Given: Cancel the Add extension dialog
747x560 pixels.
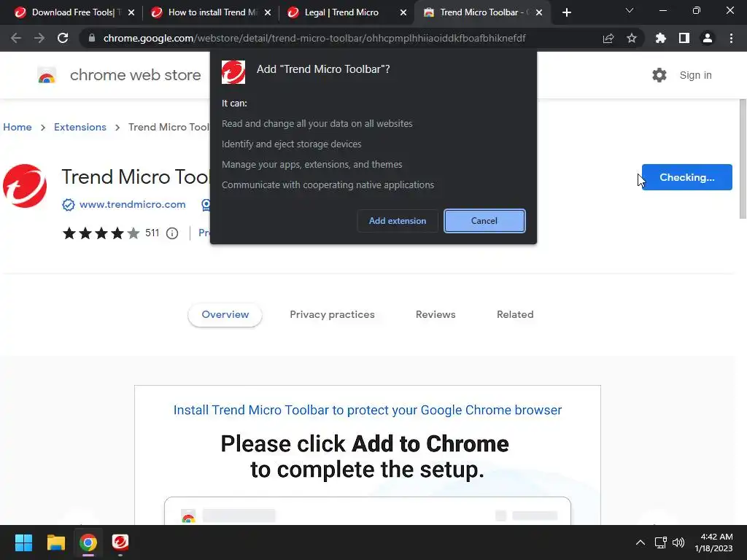Looking at the screenshot, I should tap(484, 221).
